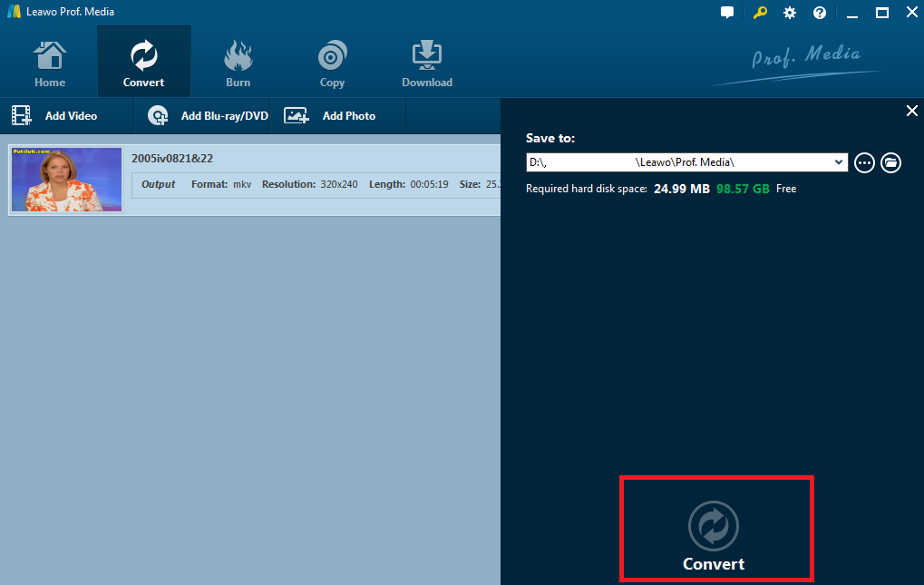The width and height of the screenshot is (924, 585).
Task: Expand the Save to path dropdown
Action: [x=839, y=162]
